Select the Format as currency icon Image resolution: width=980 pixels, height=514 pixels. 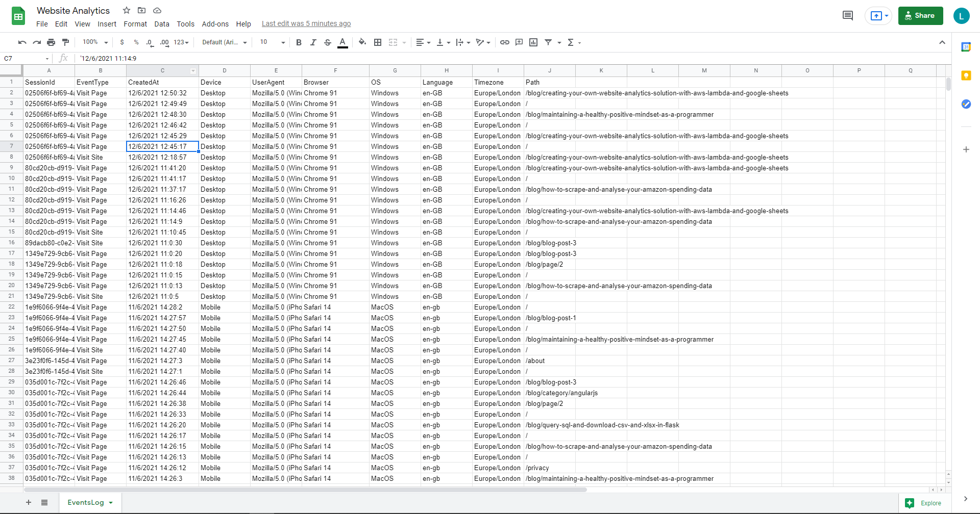(121, 42)
